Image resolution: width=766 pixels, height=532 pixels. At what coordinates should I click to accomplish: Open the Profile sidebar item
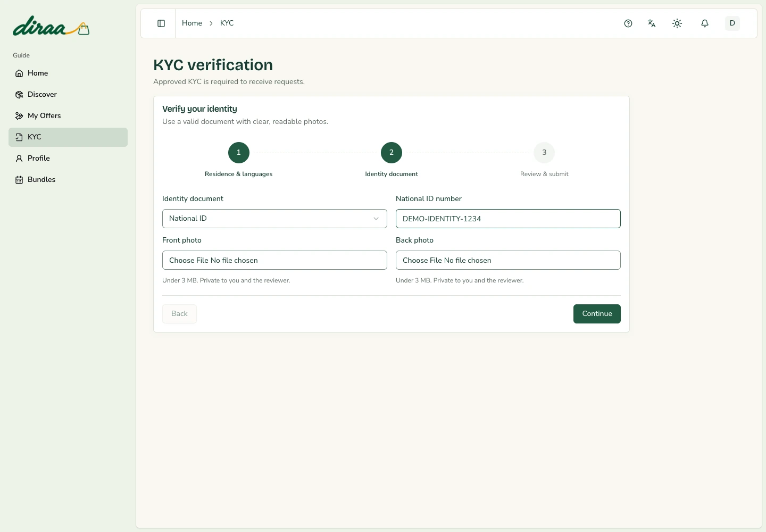(x=68, y=159)
